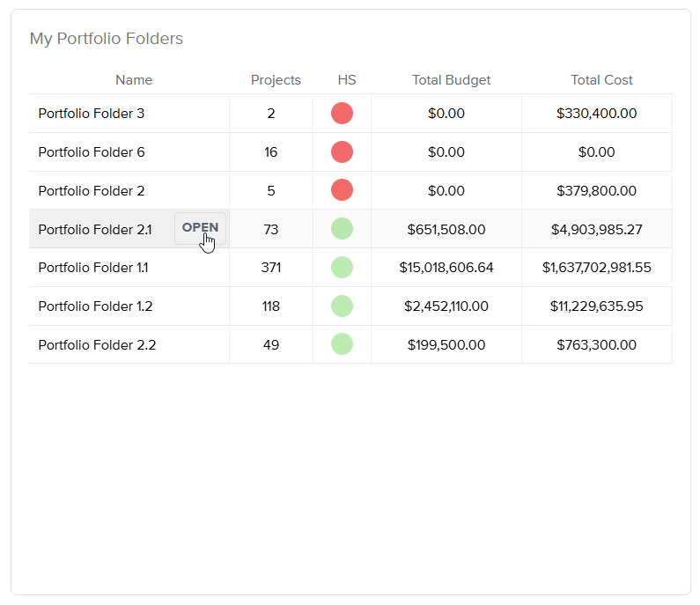This screenshot has width=700, height=605.
Task: Open Portfolio Folder 1.1 name entry
Action: point(93,268)
